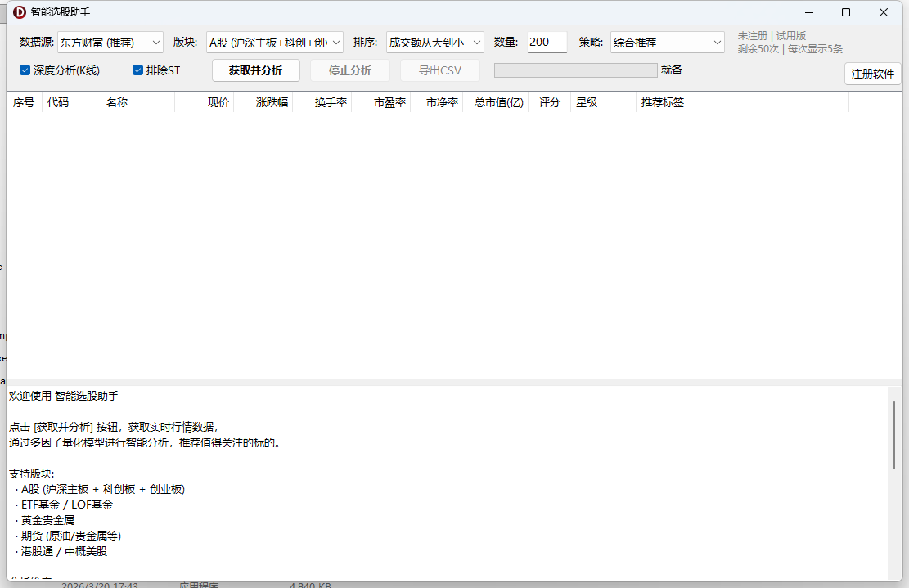Expand the 策略 综合推荐 dropdown
The height and width of the screenshot is (588, 909).
[668, 43]
